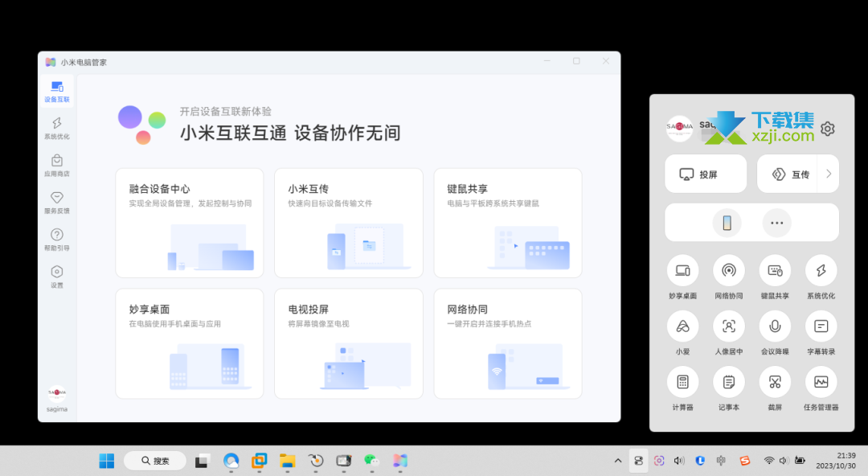Click the highlighted control center tray icon
Screen dimensions: 868x476
pos(639,461)
